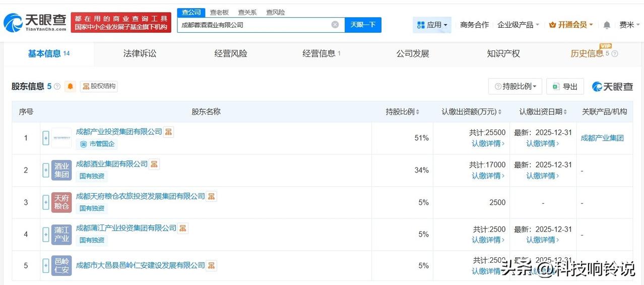This screenshot has width=644, height=285.
Task: Click the 天府粮仓 shareholder logo
Action: coord(61,202)
